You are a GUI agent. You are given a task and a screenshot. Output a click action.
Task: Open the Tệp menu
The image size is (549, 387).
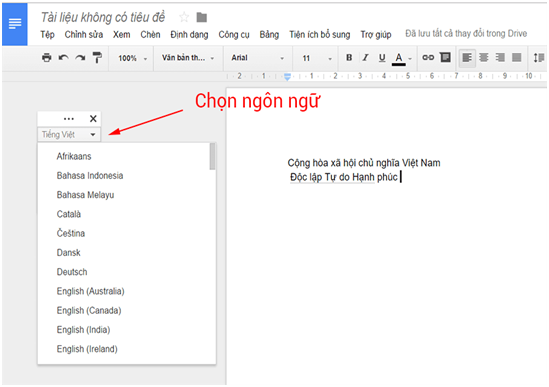(x=47, y=35)
